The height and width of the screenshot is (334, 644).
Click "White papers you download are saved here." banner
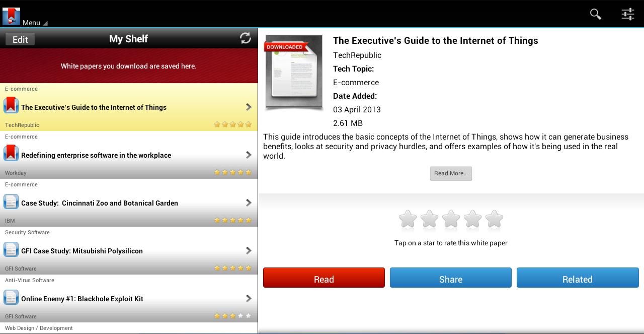point(129,66)
